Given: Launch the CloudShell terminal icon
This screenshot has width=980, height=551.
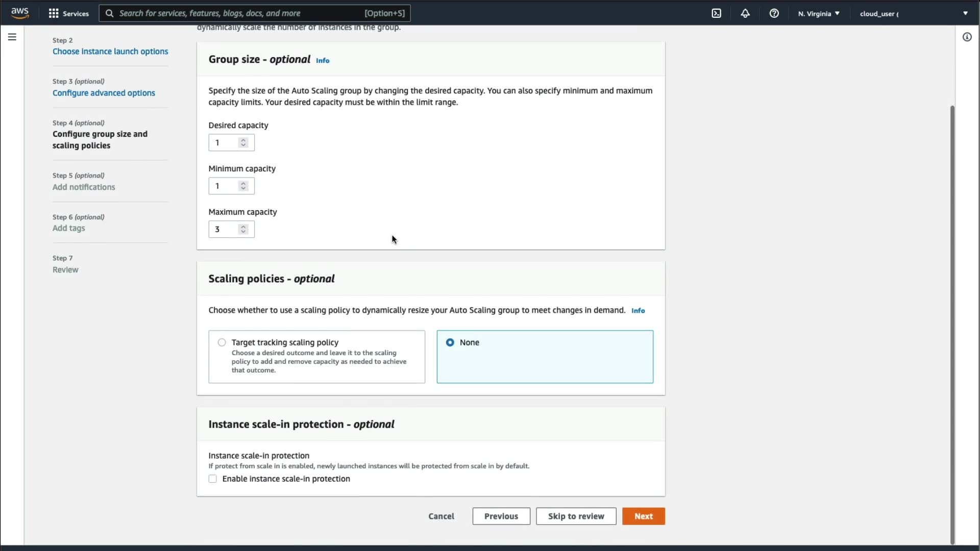Looking at the screenshot, I should [x=716, y=13].
